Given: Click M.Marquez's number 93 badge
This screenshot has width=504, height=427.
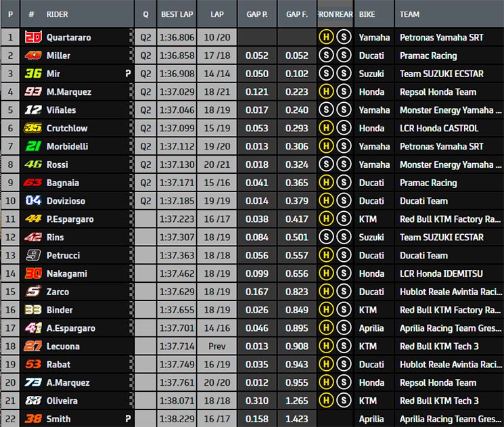Looking at the screenshot, I should tap(33, 91).
